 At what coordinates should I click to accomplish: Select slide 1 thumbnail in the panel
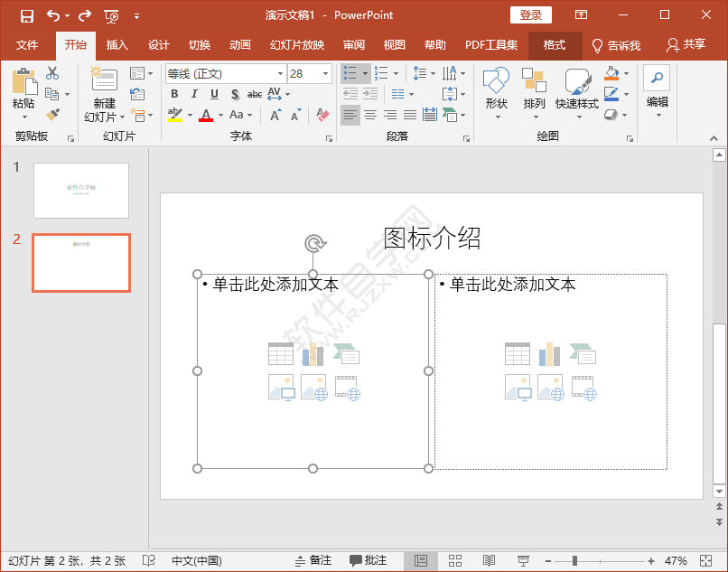coord(81,191)
